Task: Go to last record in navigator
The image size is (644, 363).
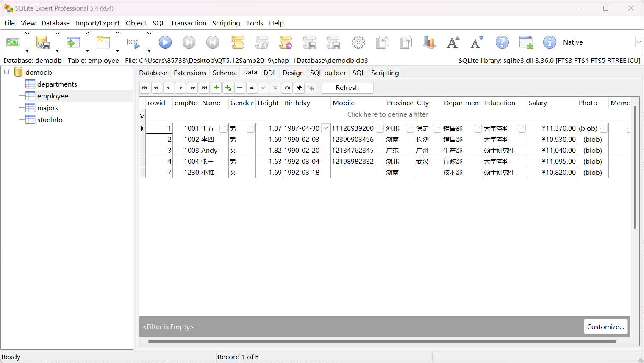Action: [x=204, y=88]
